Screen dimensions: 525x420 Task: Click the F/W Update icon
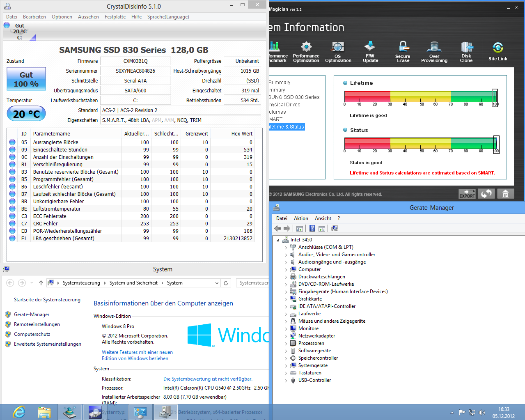coord(370,51)
